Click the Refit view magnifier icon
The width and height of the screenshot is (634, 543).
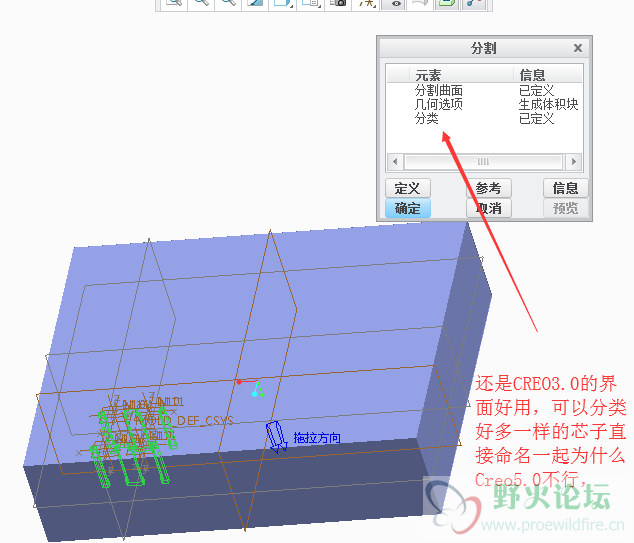coord(174,3)
